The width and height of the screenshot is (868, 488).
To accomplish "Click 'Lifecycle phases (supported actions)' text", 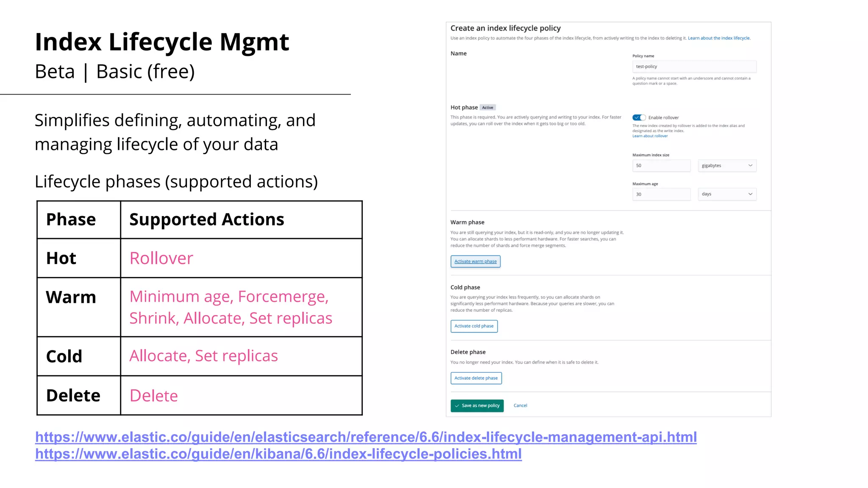I will click(176, 182).
